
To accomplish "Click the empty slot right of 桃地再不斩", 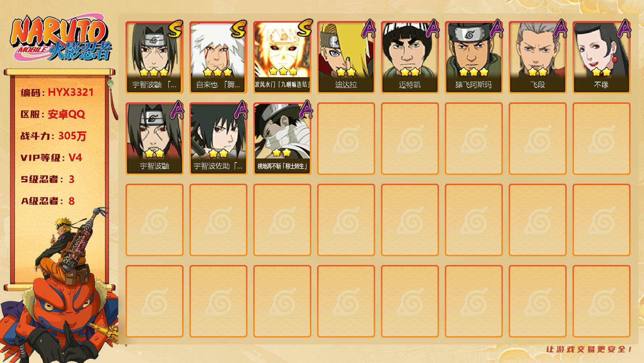I will click(x=346, y=139).
